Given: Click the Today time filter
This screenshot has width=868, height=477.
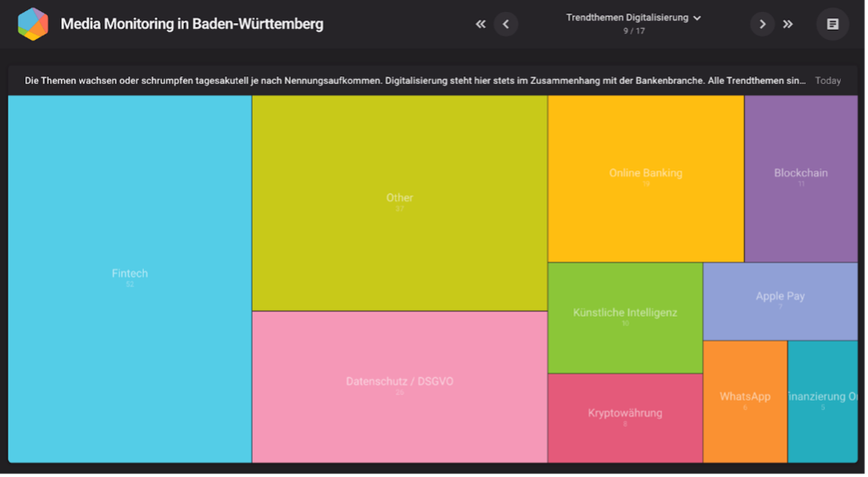Looking at the screenshot, I should point(827,80).
